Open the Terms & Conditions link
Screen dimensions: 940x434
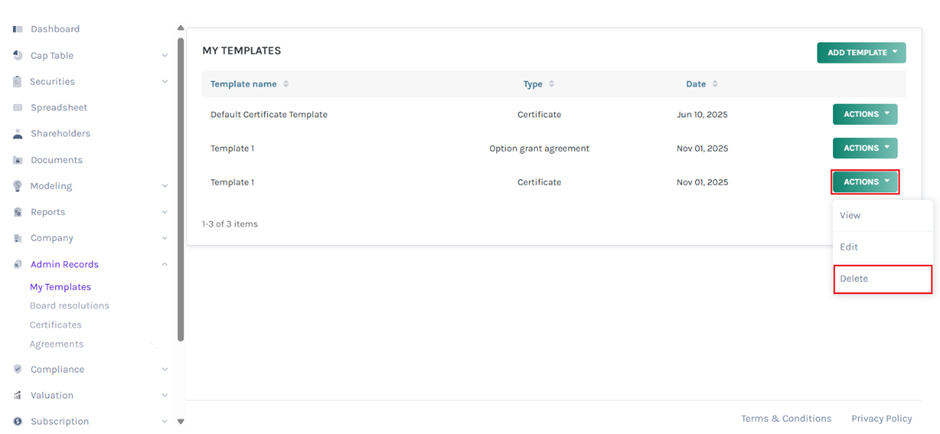(x=785, y=418)
